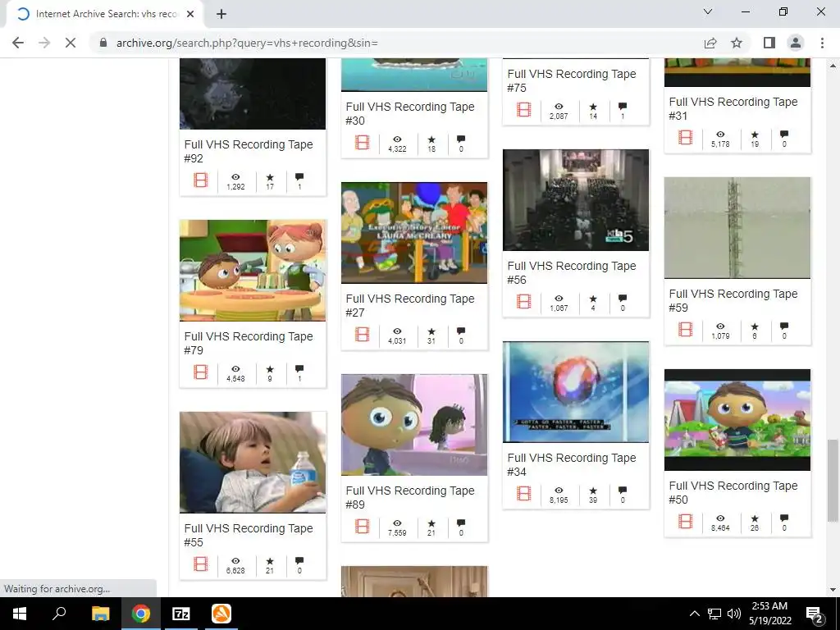
Task: Click the film icon under Tape #92
Action: [200, 180]
